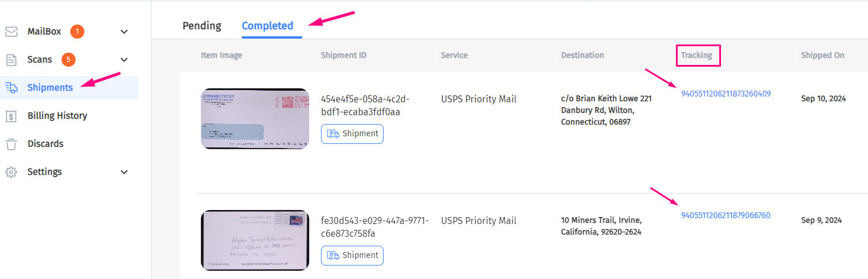
Task: Click the Scans document icon
Action: [11, 60]
